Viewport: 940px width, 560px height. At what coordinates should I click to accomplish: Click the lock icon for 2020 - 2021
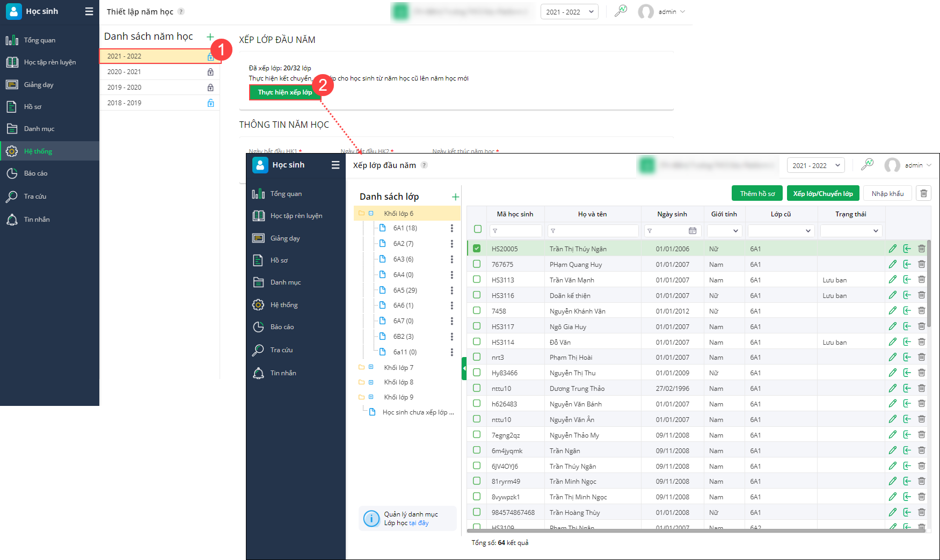[210, 72]
